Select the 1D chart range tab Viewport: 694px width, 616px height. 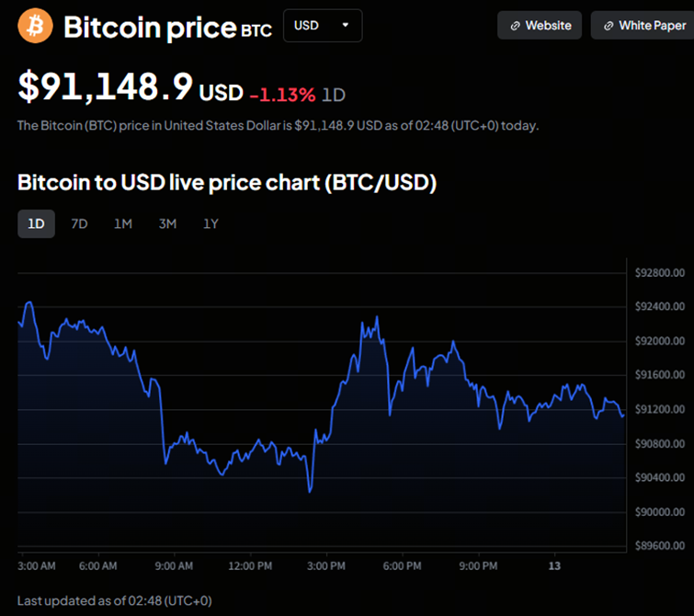36,223
